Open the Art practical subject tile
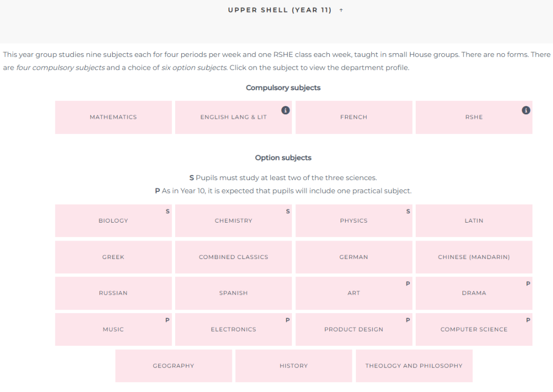 [354, 293]
